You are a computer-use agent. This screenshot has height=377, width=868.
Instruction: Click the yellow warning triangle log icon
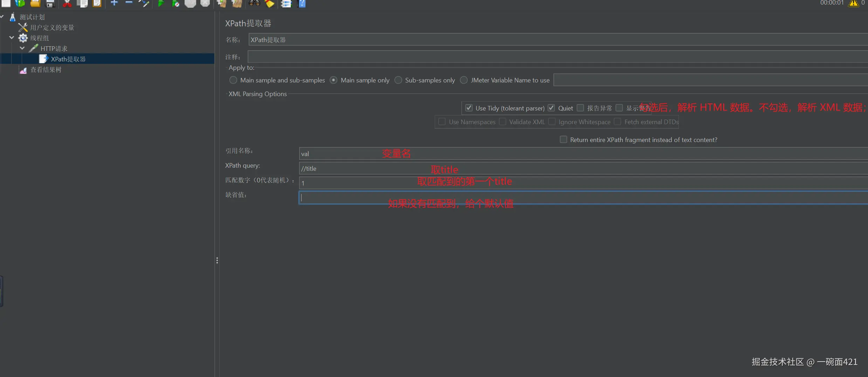click(x=853, y=3)
